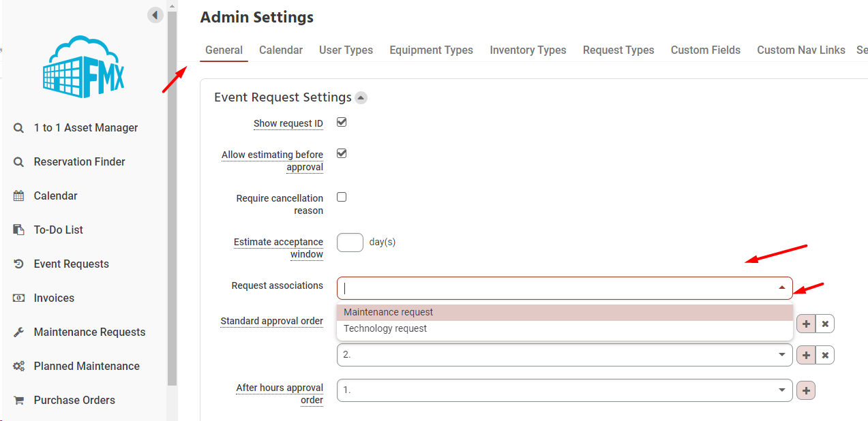Add an after hours approval step
The width and height of the screenshot is (868, 421).
click(806, 390)
